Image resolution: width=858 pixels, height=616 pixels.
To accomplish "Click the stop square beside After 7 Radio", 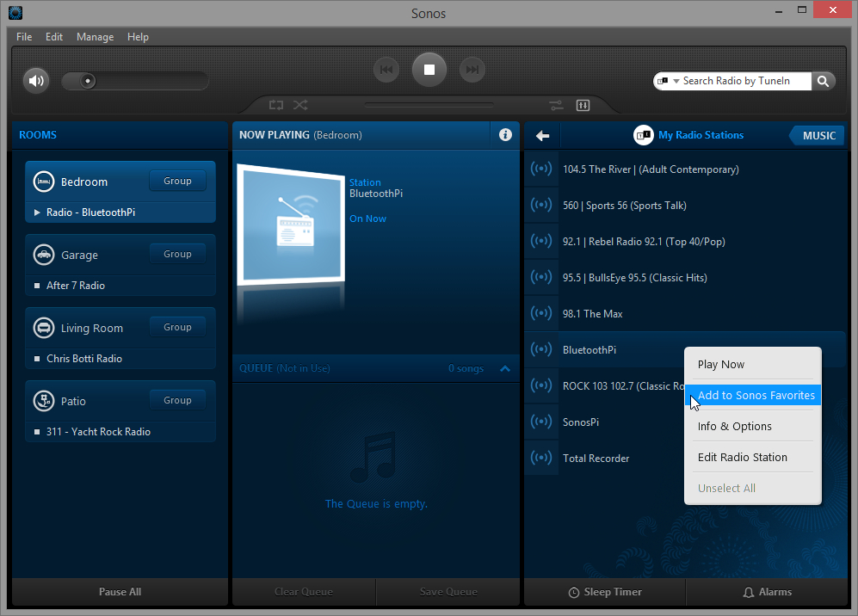I will pyautogui.click(x=37, y=286).
